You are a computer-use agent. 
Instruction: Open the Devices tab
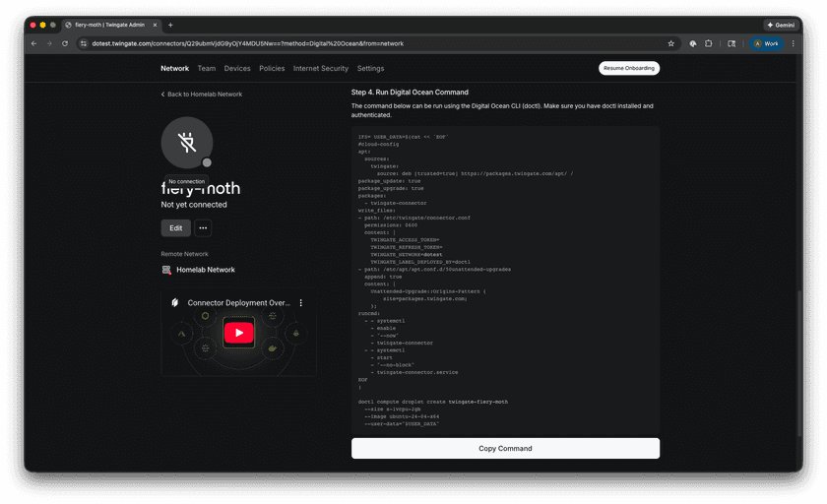coord(237,69)
